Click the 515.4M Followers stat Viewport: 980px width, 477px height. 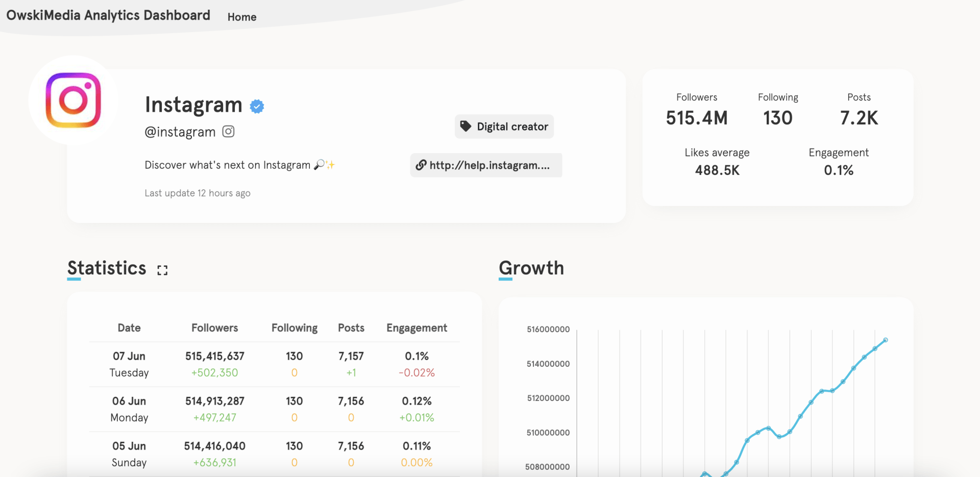697,118
